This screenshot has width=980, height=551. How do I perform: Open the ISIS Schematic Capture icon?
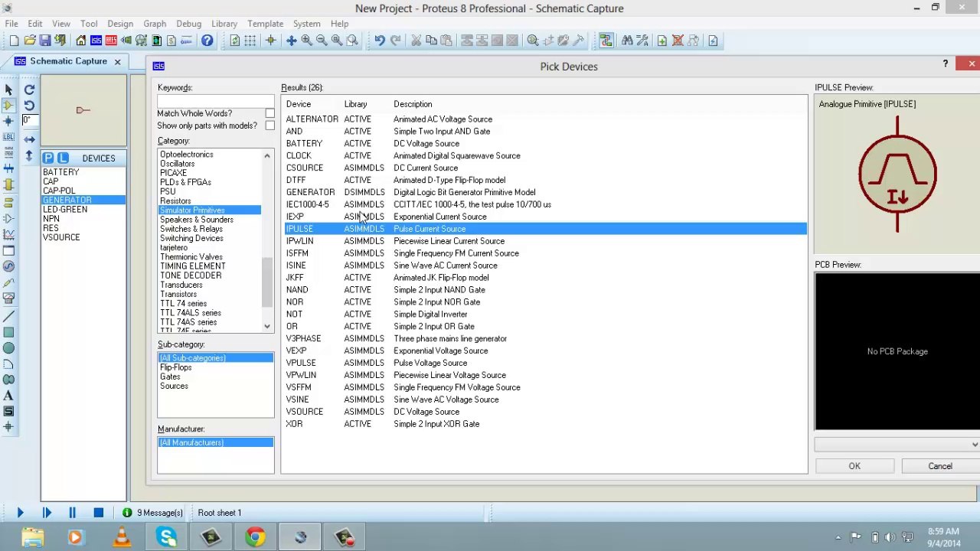[96, 41]
